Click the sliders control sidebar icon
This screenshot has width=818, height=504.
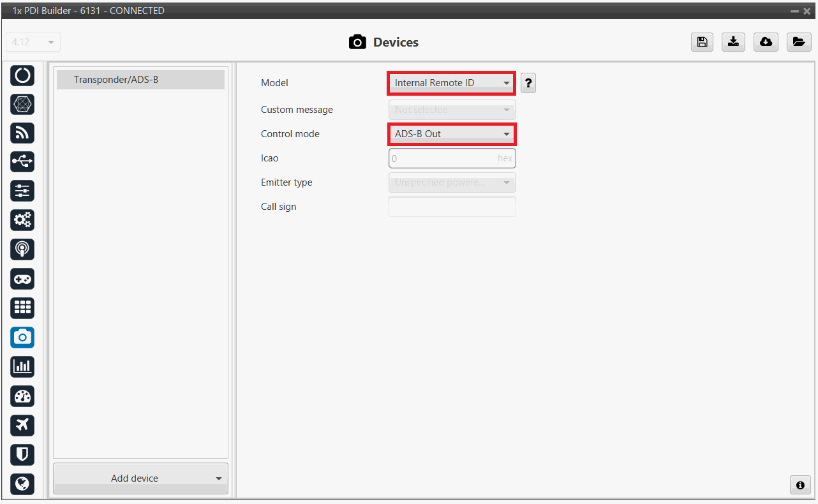pos(22,191)
